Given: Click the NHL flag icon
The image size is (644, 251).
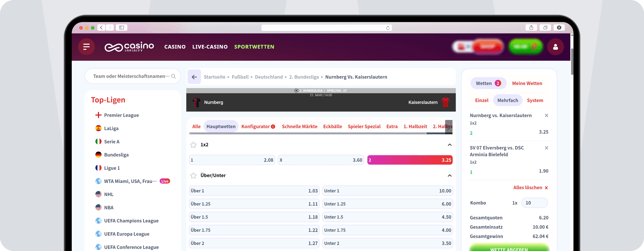Looking at the screenshot, I should [x=99, y=194].
